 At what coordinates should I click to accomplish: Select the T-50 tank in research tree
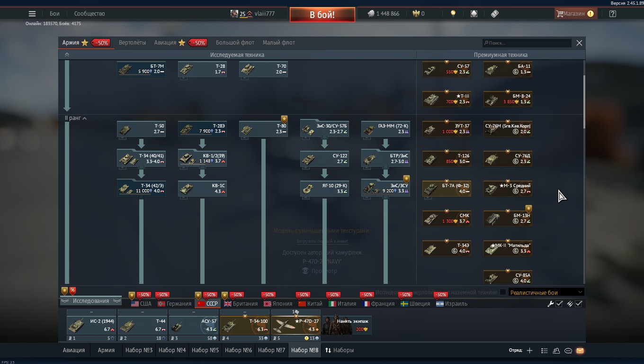(x=141, y=129)
